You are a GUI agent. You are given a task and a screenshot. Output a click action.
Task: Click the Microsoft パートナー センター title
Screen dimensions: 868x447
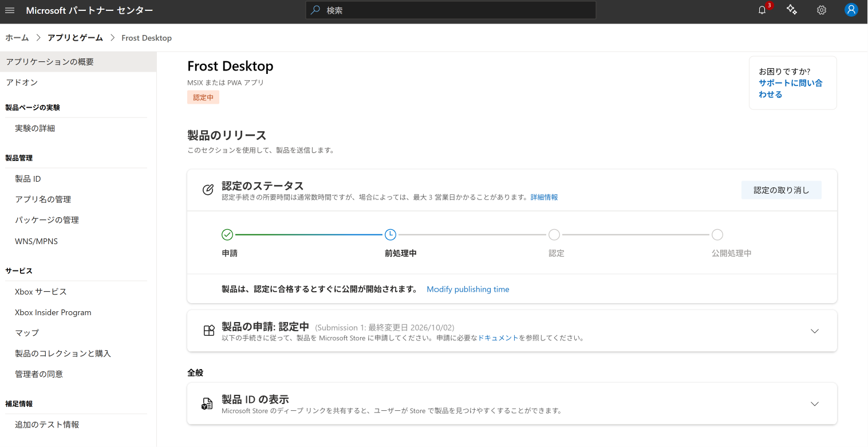(x=89, y=10)
